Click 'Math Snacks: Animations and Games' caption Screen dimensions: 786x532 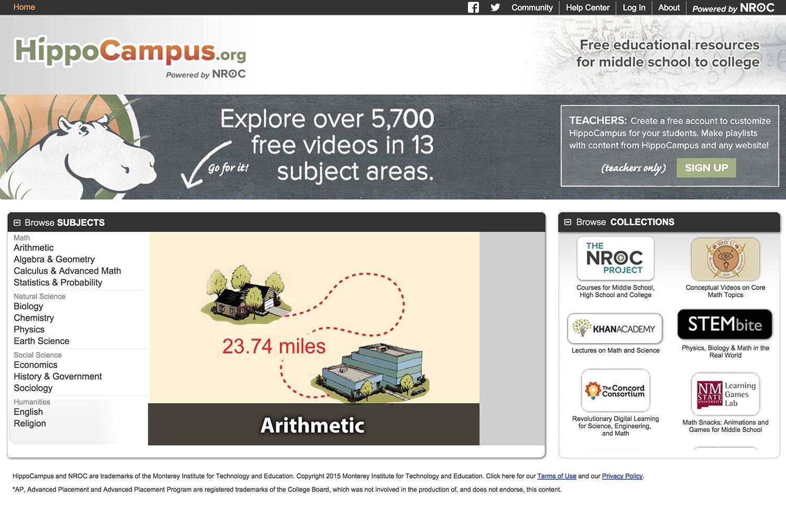point(725,426)
